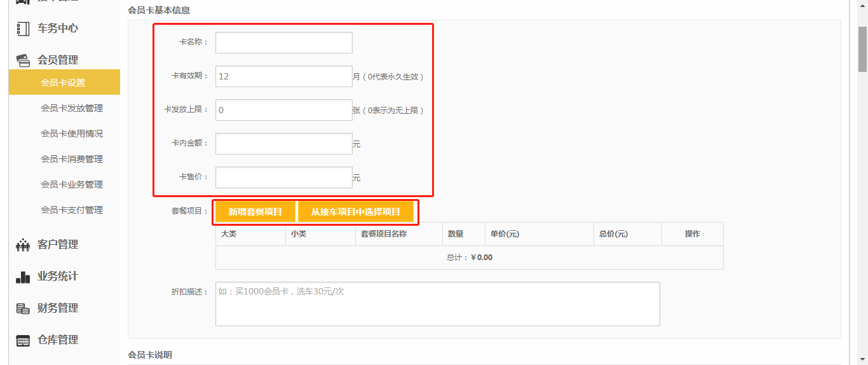This screenshot has height=365, width=868.
Task: Open the 会员卡设置 submenu item
Action: coord(63,83)
